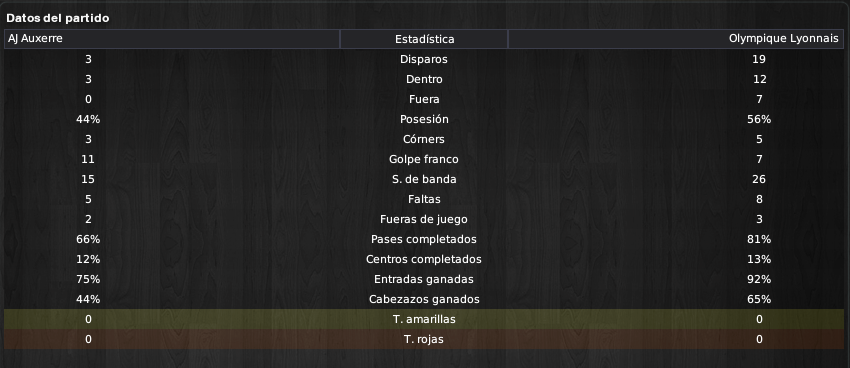Select the Fueras de juego row
850x368 pixels.
click(x=424, y=219)
